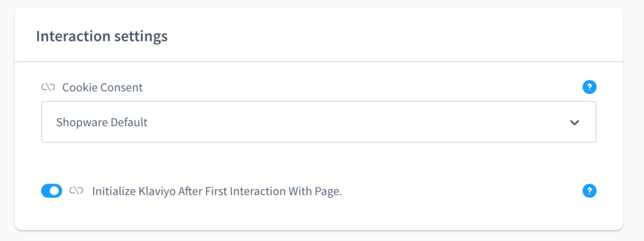Click the blue question mark near Cookie Consent
The image size is (644, 241).
pos(590,87)
